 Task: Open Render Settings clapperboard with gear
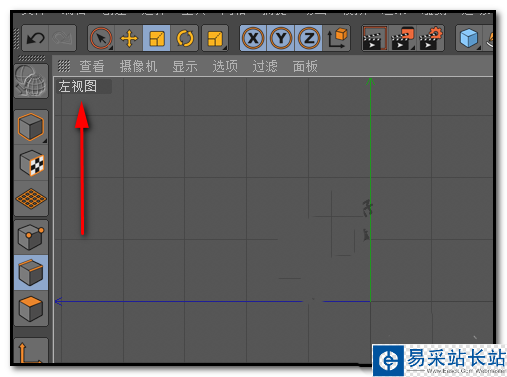click(430, 38)
